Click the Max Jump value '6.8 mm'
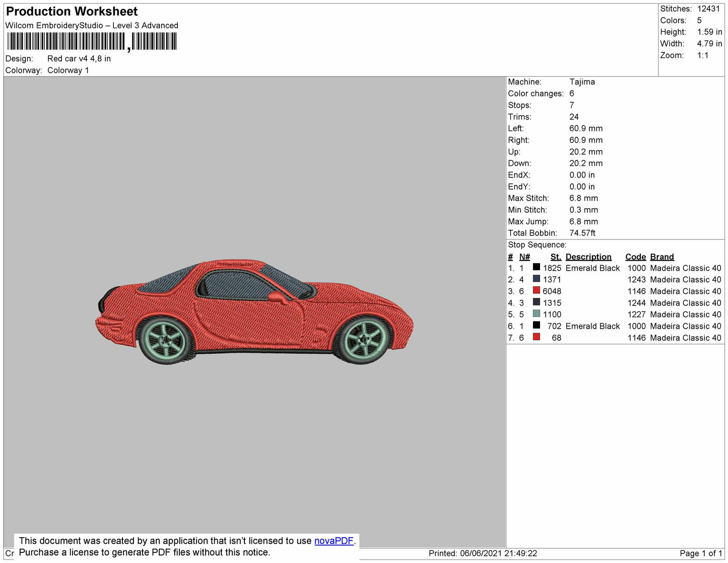The width and height of the screenshot is (728, 563). tap(583, 221)
